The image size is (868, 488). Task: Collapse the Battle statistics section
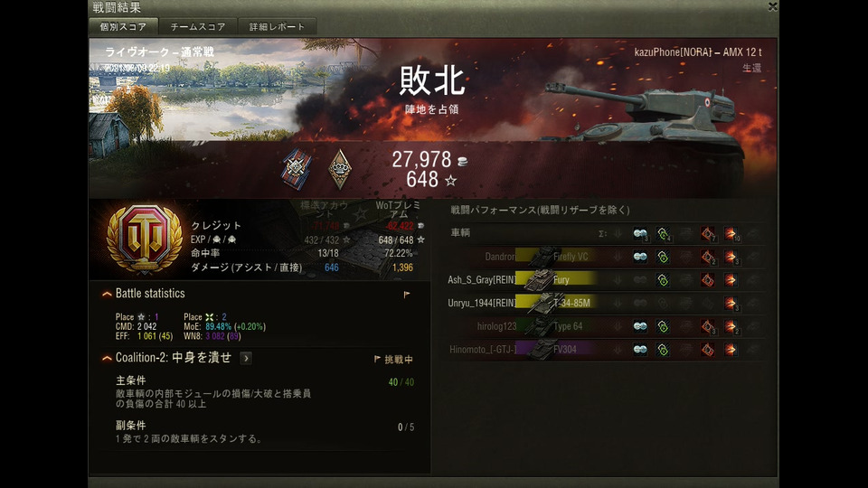coord(107,294)
